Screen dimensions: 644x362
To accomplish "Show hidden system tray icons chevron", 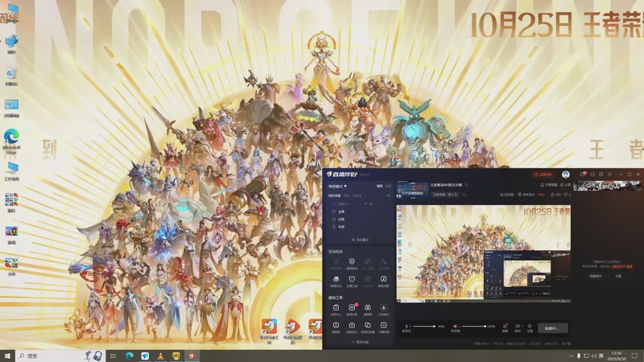I will [571, 356].
